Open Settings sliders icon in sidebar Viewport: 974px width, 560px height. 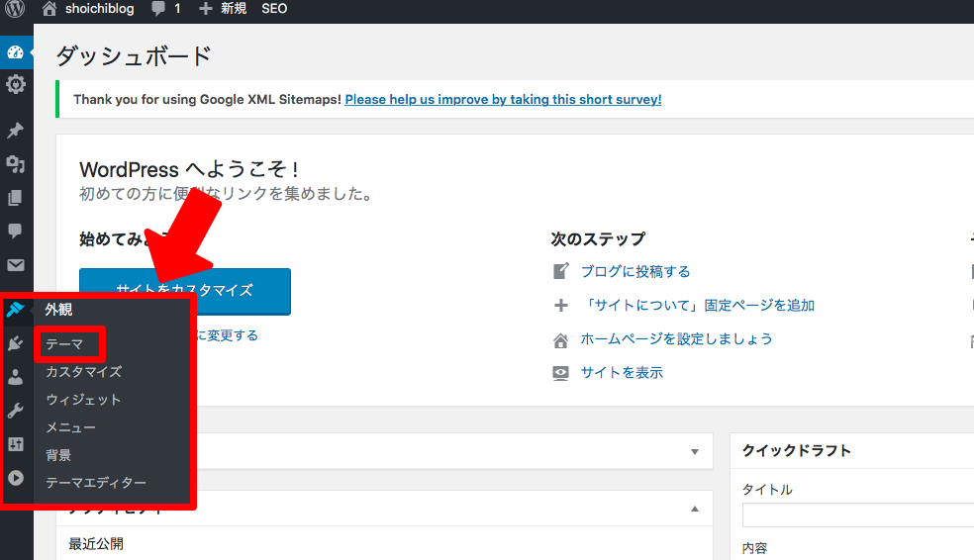(x=16, y=444)
